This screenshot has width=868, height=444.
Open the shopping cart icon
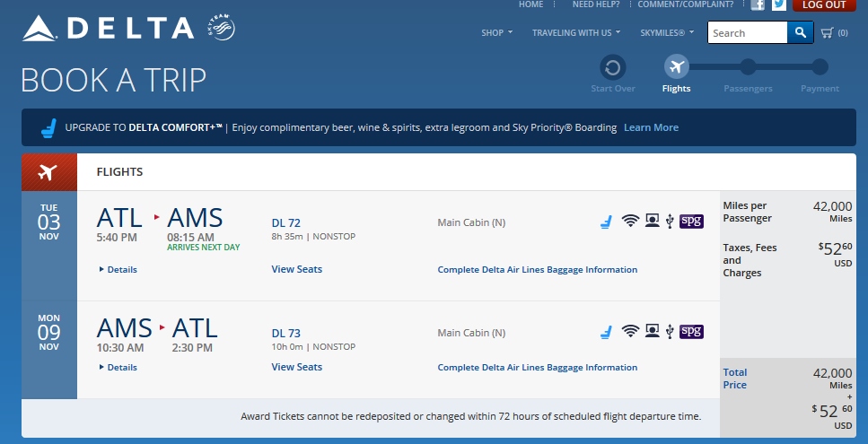[x=827, y=32]
